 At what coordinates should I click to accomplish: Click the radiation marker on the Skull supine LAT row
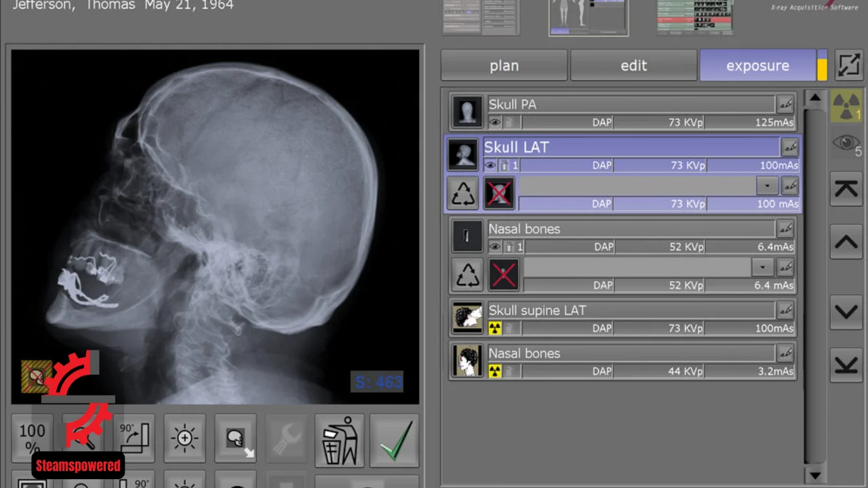(495, 328)
